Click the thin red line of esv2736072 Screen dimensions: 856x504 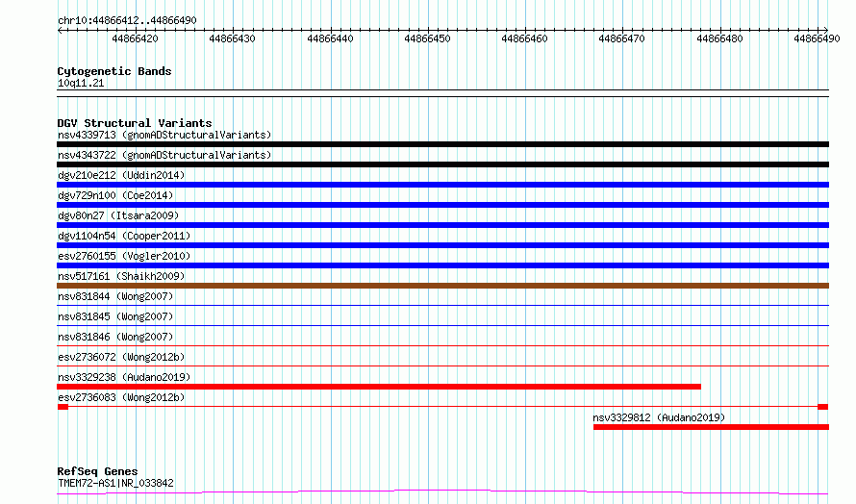point(442,365)
